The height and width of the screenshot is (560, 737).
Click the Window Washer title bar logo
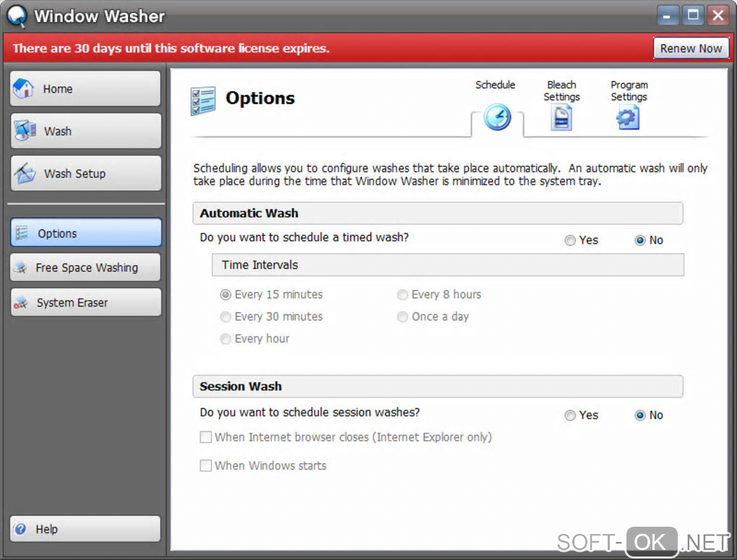point(17,16)
